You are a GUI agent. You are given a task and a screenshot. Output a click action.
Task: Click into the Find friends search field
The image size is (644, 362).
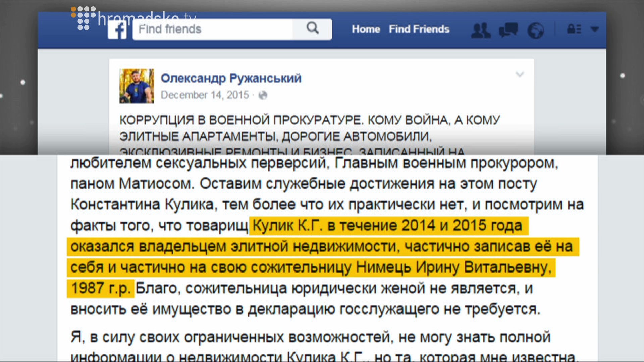[x=213, y=29]
